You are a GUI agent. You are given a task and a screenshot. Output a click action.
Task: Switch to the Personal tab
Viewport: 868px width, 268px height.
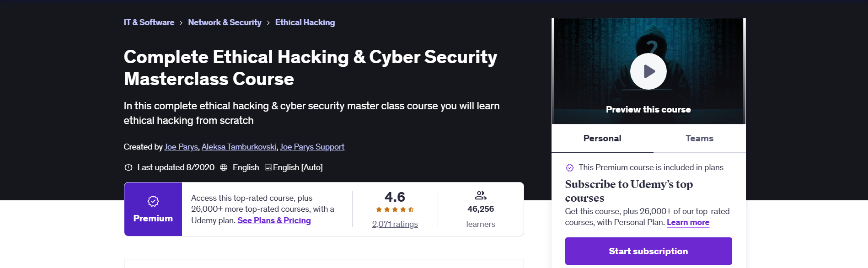pos(602,138)
